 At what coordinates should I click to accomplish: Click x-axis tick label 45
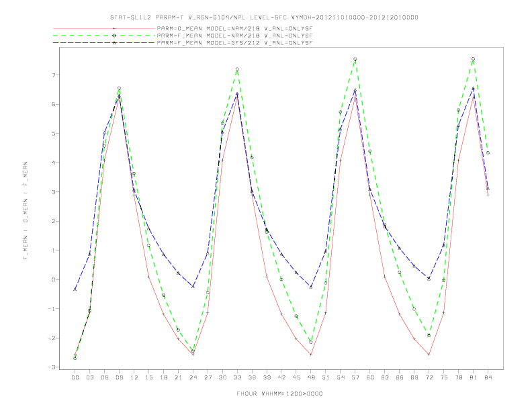(x=296, y=377)
